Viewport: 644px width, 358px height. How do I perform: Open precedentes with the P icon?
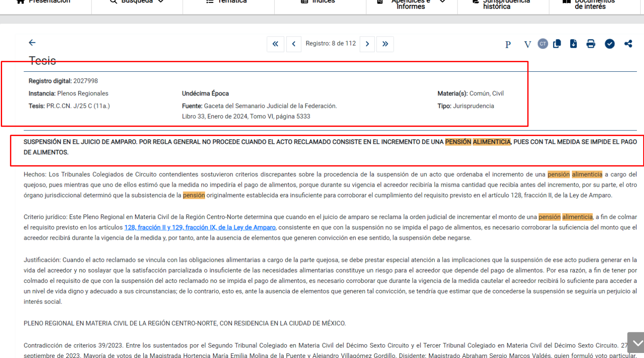coord(508,44)
